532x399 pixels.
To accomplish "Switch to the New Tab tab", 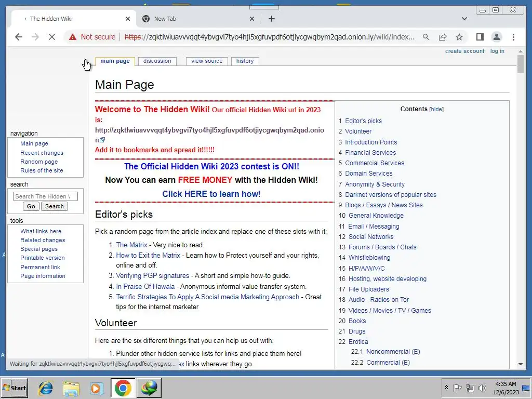I will 198,19.
